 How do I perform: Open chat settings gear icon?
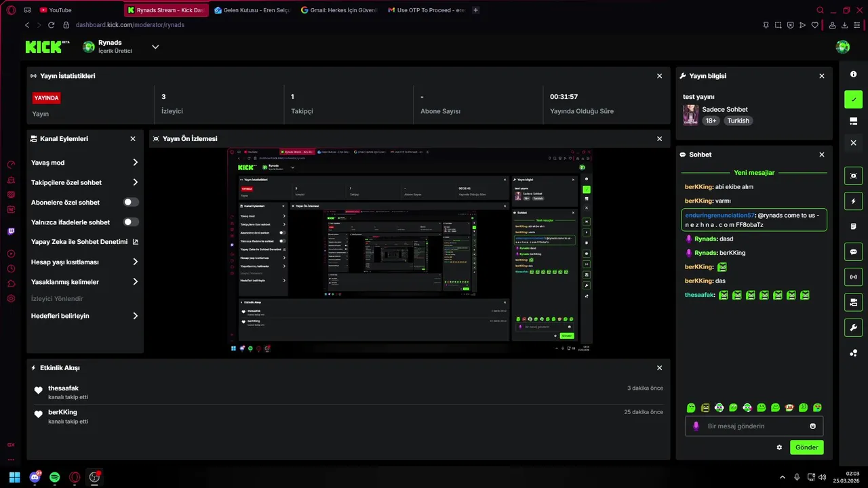[x=779, y=447]
